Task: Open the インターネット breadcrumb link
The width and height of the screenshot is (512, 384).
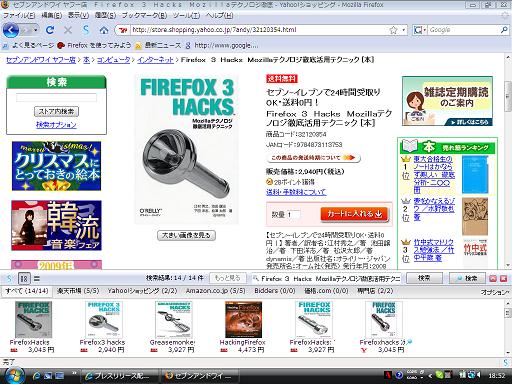Action: pyautogui.click(x=155, y=60)
